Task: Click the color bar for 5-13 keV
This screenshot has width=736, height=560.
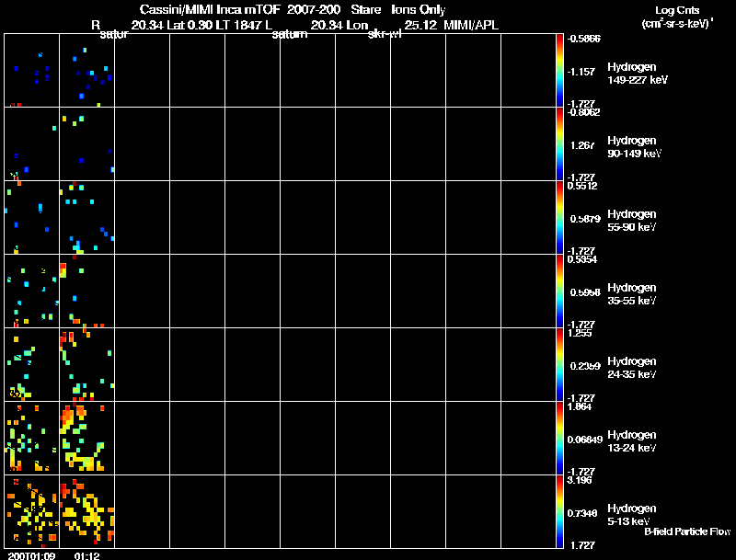Action: (x=559, y=511)
